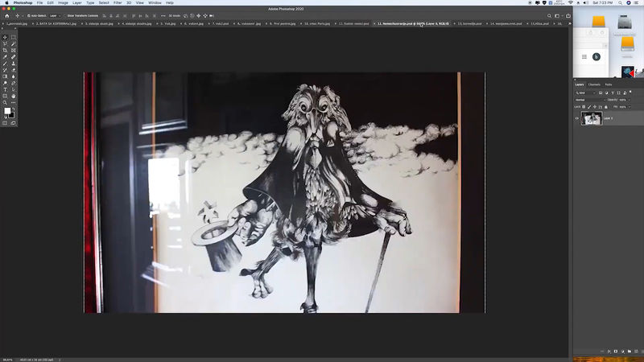Viewport: 644px width, 362px height.
Task: Toggle the smart object layer filter icon
Action: [x=625, y=93]
